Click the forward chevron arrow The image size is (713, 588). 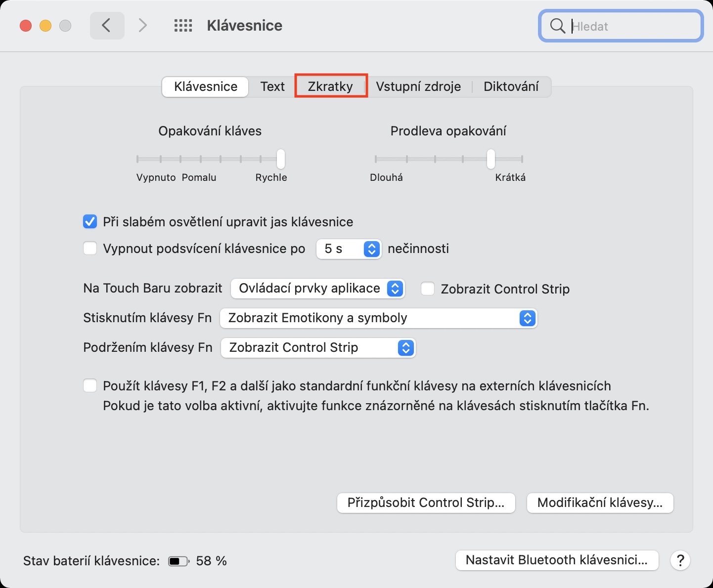coord(143,26)
